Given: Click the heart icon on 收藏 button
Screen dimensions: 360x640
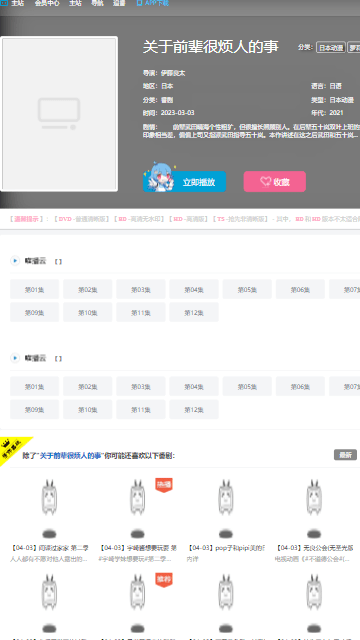Looking at the screenshot, I should (x=265, y=182).
